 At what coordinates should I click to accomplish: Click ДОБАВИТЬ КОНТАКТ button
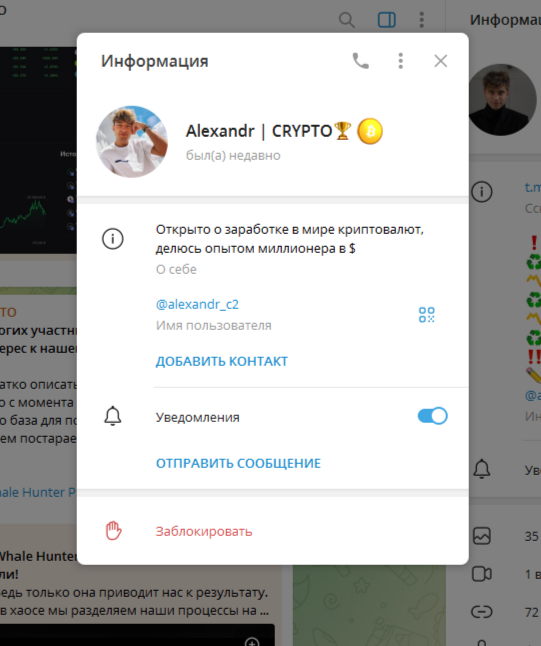tap(222, 361)
